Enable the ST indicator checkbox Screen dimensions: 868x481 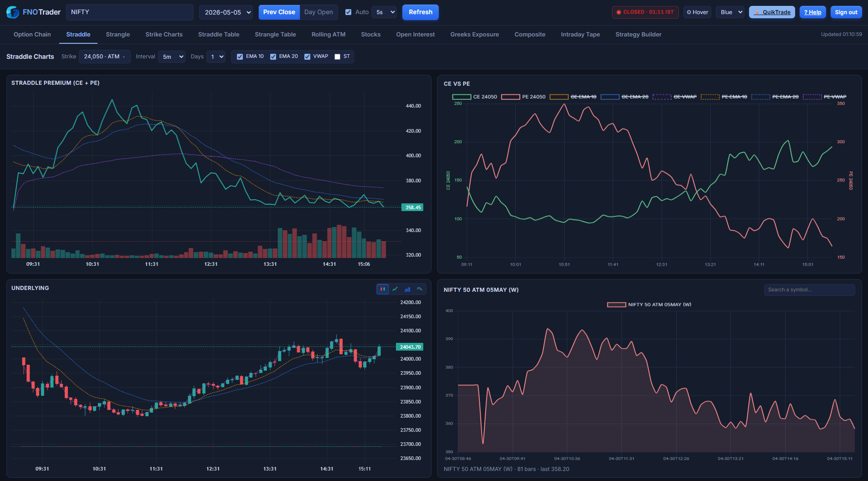tap(337, 57)
